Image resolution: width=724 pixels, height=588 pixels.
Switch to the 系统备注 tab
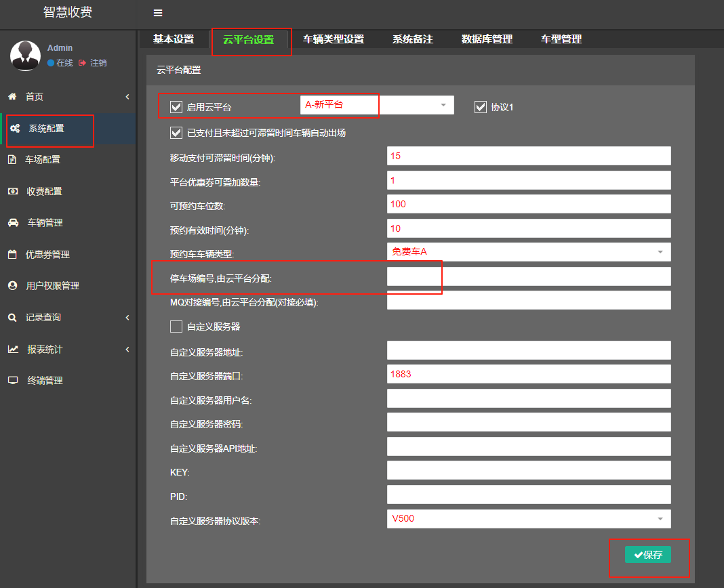pyautogui.click(x=413, y=39)
